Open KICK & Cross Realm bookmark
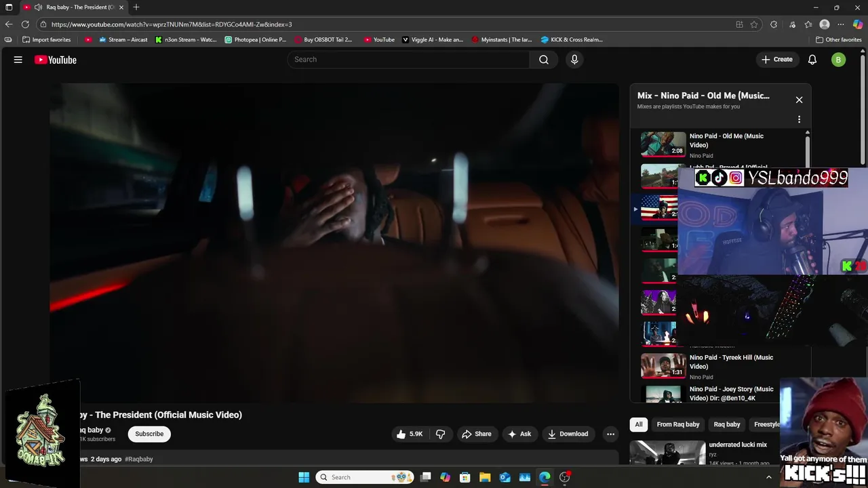This screenshot has width=868, height=488. click(x=572, y=39)
